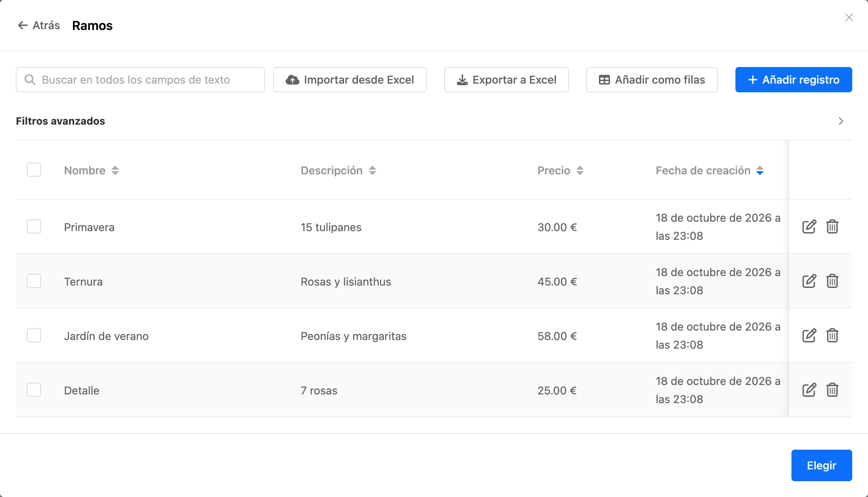Close the Ramos dialog
The image size is (868, 497).
[849, 17]
